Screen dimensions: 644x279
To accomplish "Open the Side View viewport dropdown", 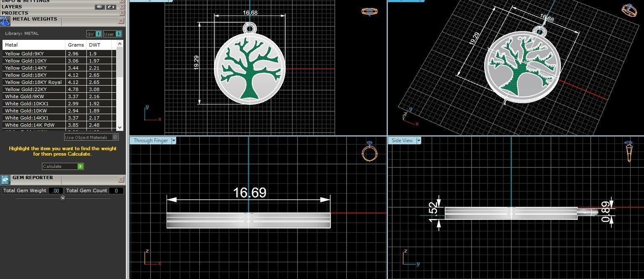I will (x=418, y=141).
